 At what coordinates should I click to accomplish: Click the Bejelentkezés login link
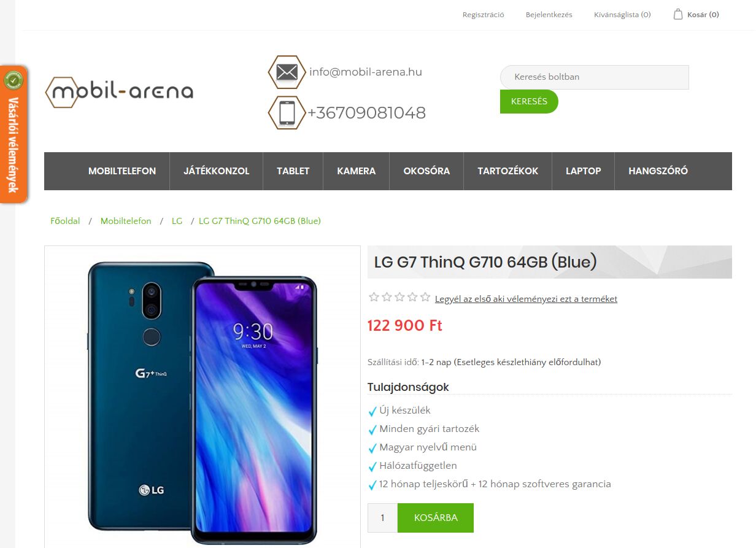click(549, 15)
